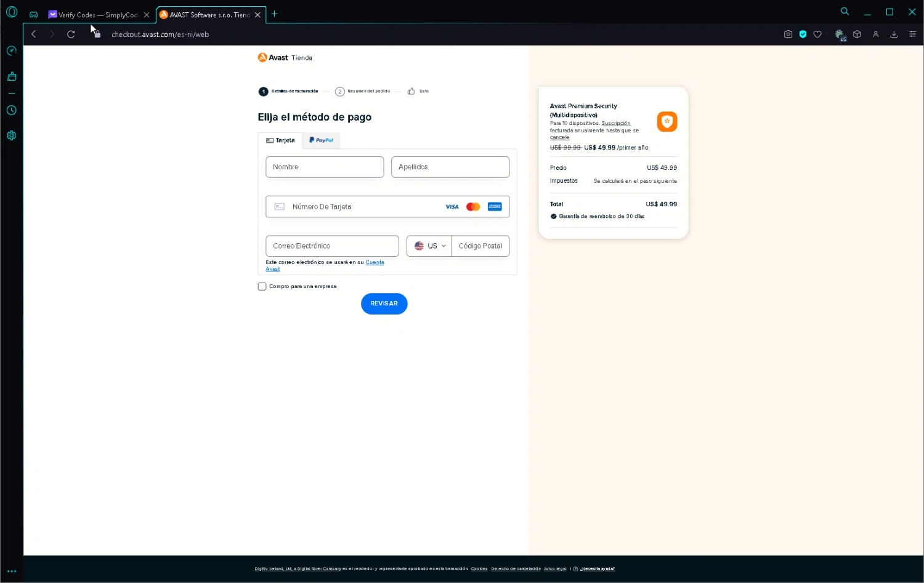Select the Tarjeta payment tab
924x583 pixels.
point(280,140)
